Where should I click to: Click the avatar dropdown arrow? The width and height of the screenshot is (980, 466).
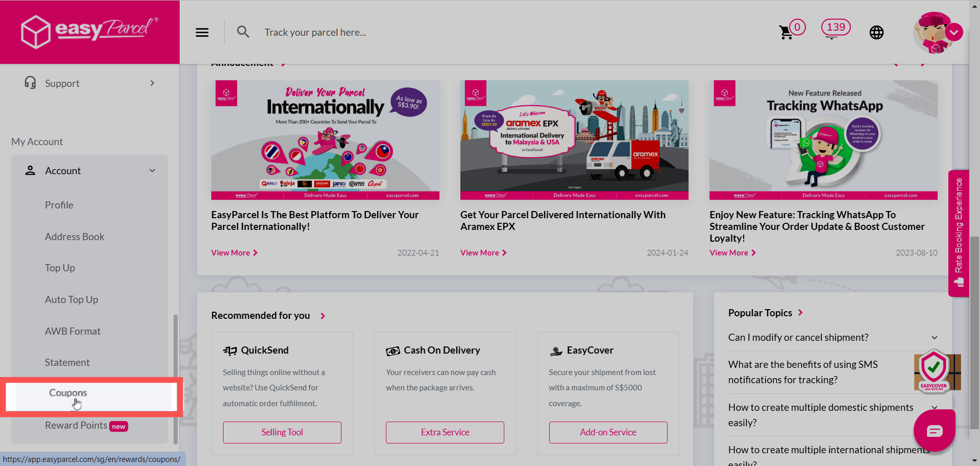click(x=953, y=33)
